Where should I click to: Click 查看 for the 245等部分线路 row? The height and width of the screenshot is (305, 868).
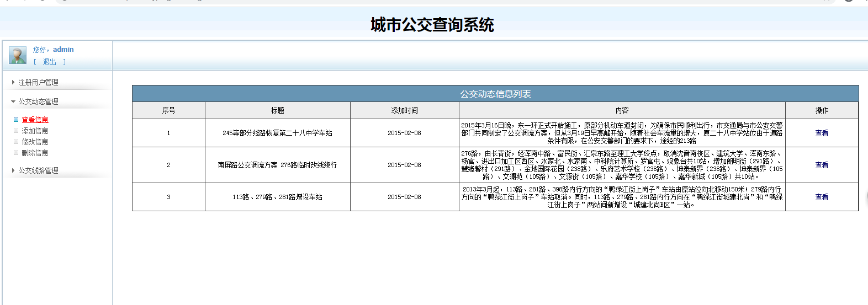point(822,133)
